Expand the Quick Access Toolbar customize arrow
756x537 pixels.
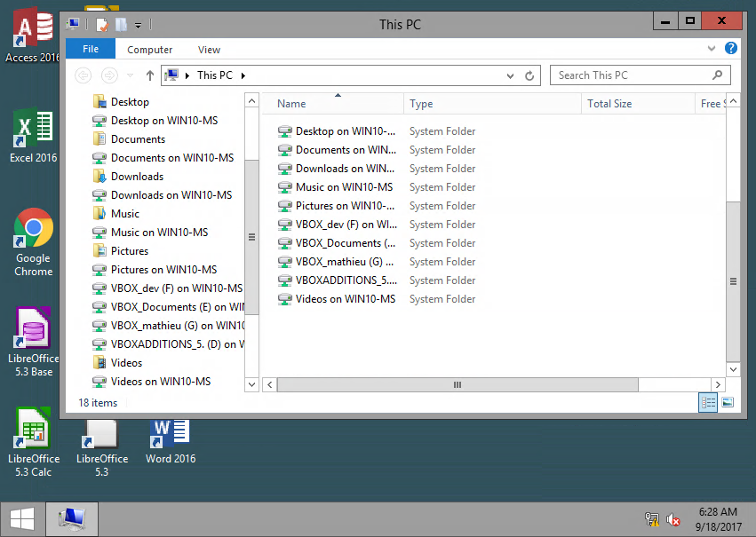[x=138, y=24]
